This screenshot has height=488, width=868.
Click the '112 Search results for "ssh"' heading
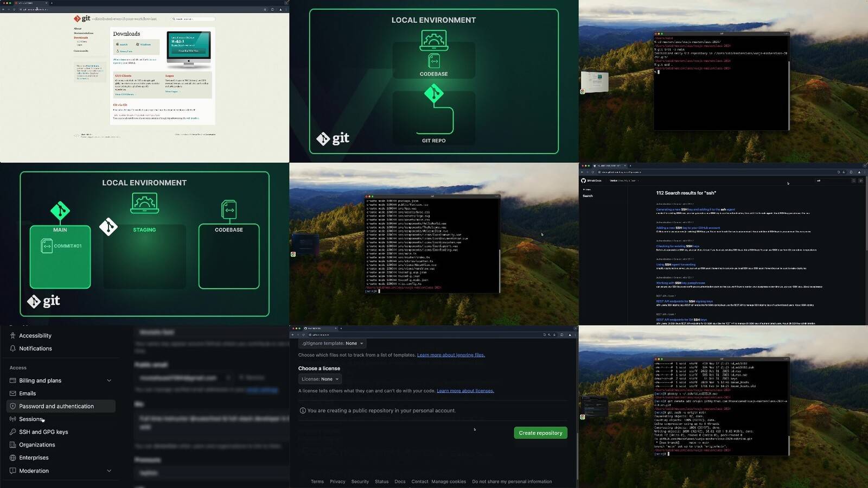pos(686,193)
